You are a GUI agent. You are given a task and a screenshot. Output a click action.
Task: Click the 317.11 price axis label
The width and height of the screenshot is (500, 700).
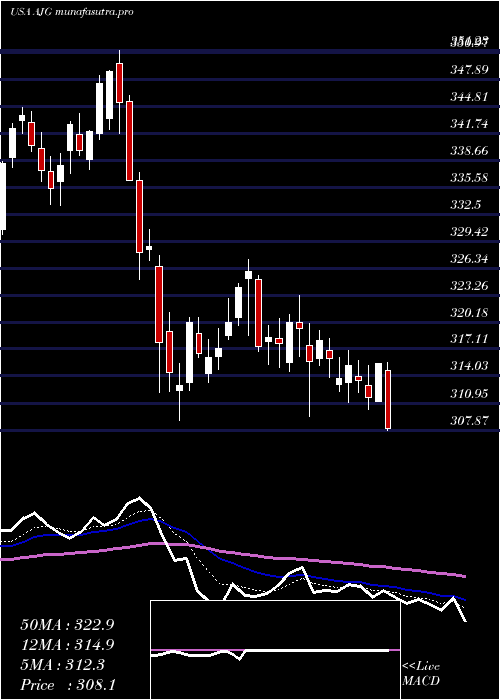tap(469, 339)
